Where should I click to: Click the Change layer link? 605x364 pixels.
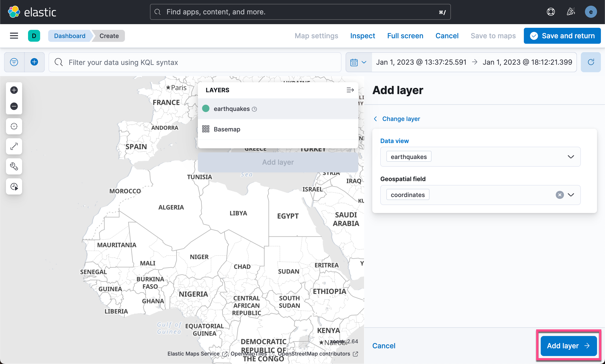401,119
